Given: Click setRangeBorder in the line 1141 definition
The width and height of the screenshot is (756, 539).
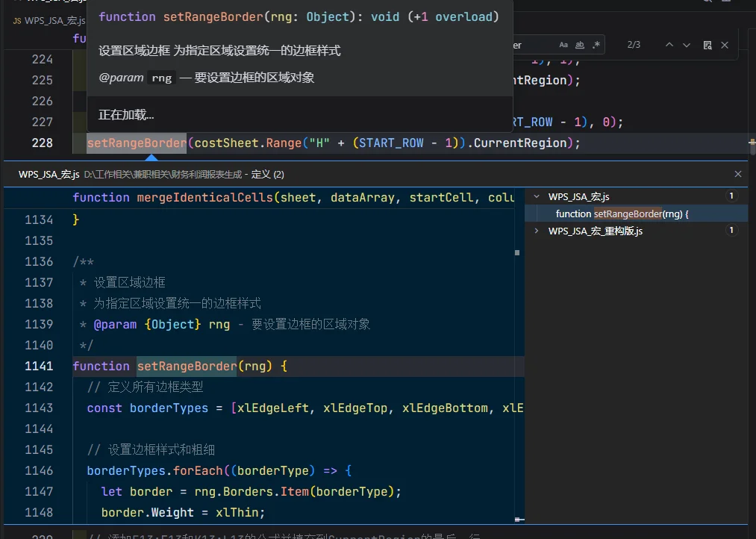Looking at the screenshot, I should 187,367.
